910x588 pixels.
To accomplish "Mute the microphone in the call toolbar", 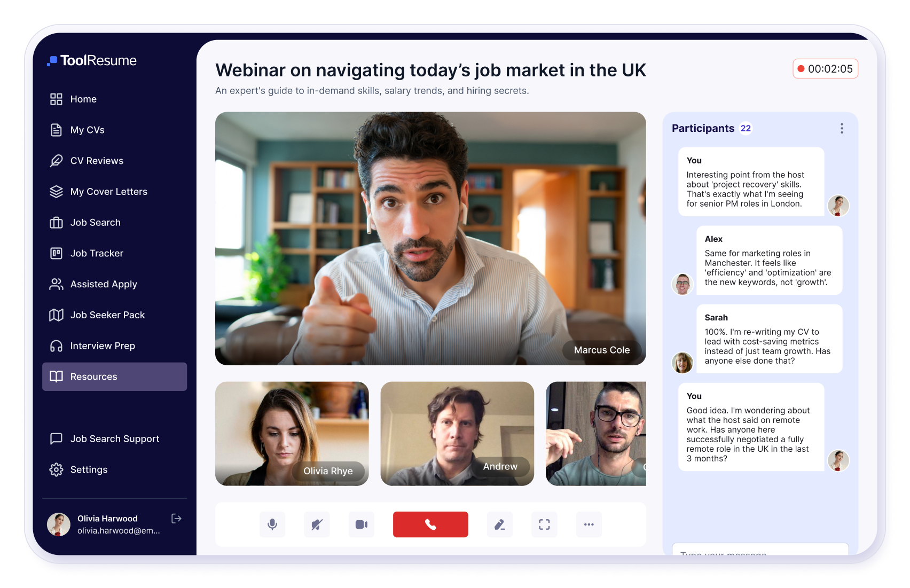I will click(272, 524).
